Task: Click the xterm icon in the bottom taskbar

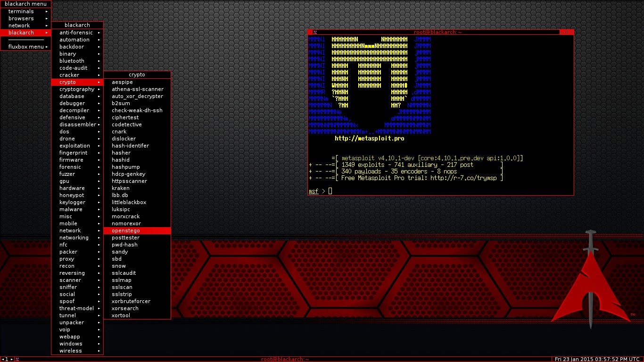Action: point(17,359)
